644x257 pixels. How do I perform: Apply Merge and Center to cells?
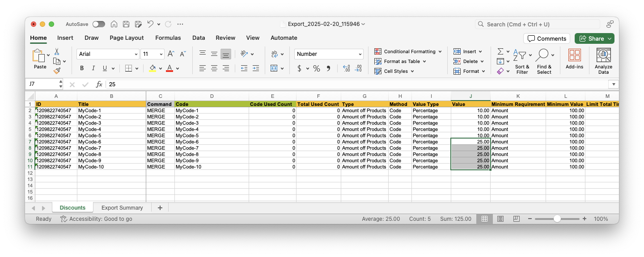click(x=274, y=68)
